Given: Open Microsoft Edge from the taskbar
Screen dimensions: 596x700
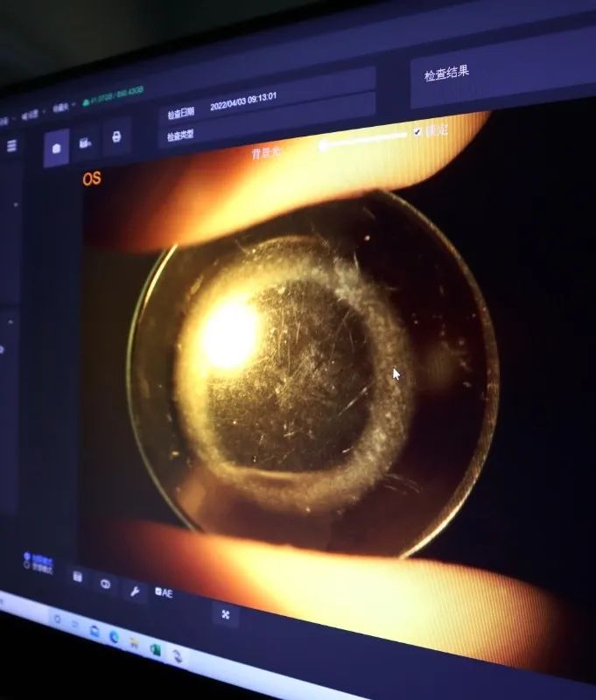Looking at the screenshot, I should click(115, 637).
